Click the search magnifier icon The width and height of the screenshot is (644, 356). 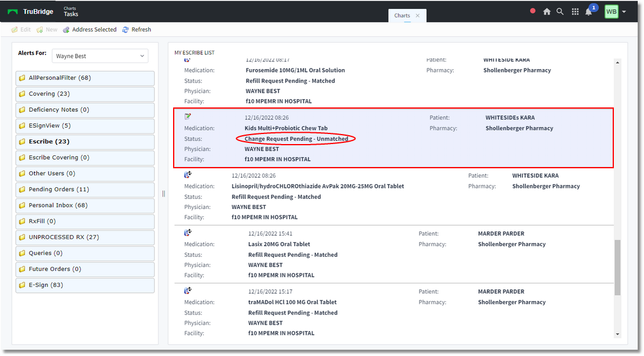tap(560, 11)
